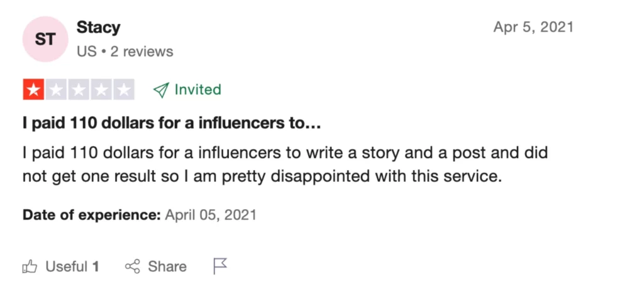Mark the review as Useful
Viewport: 644px width, 296px height.
pos(66,266)
